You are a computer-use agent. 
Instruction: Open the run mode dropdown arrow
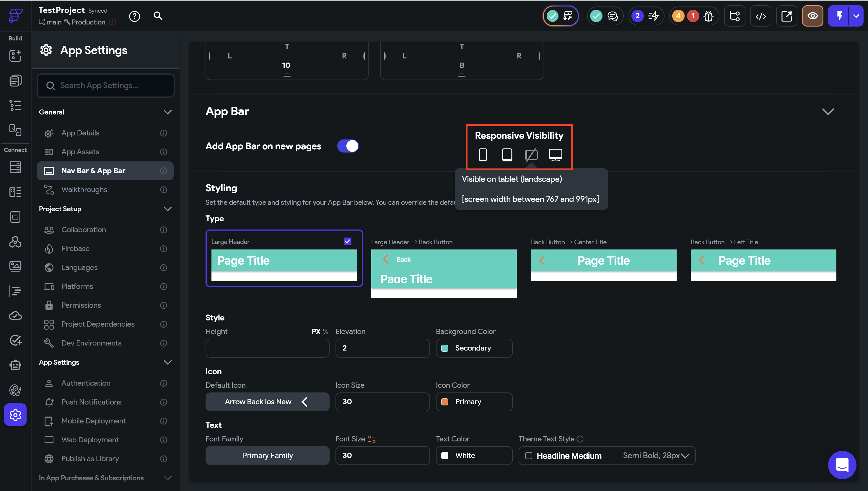pyautogui.click(x=856, y=16)
